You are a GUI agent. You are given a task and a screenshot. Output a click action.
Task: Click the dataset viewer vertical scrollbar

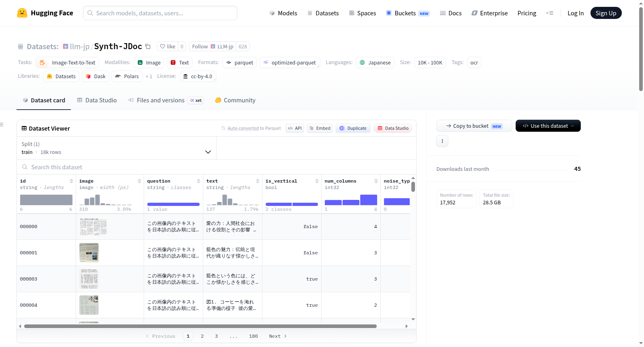pyautogui.click(x=413, y=187)
